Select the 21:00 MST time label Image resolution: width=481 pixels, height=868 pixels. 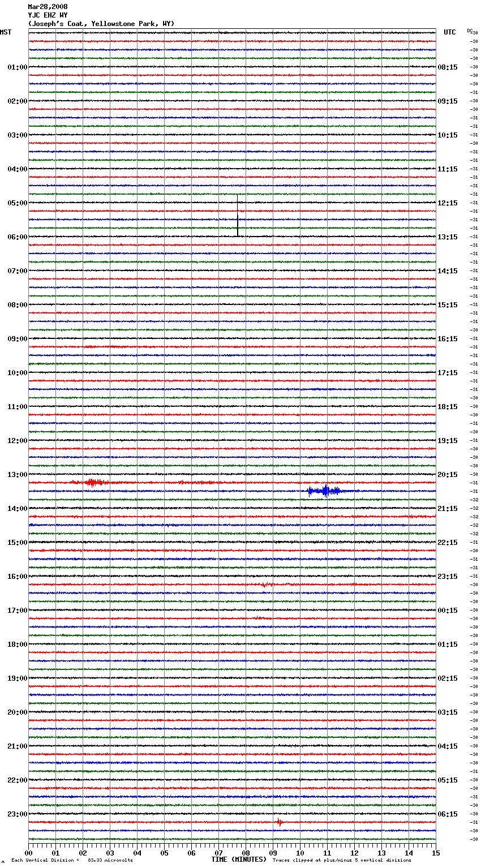(x=18, y=746)
